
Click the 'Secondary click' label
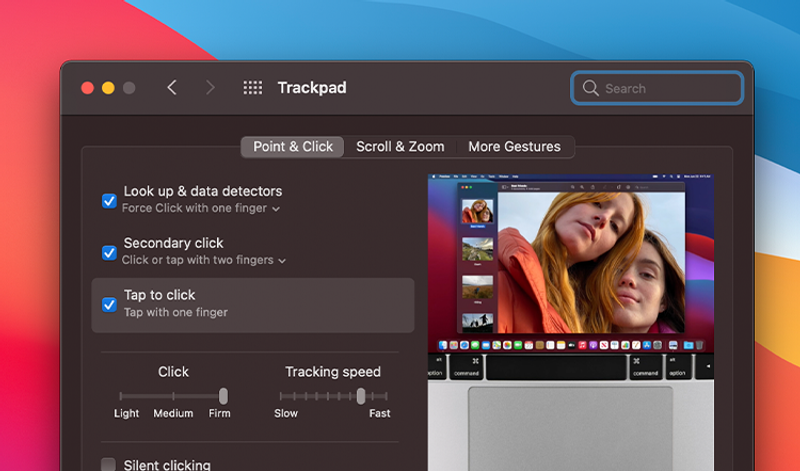(x=173, y=243)
